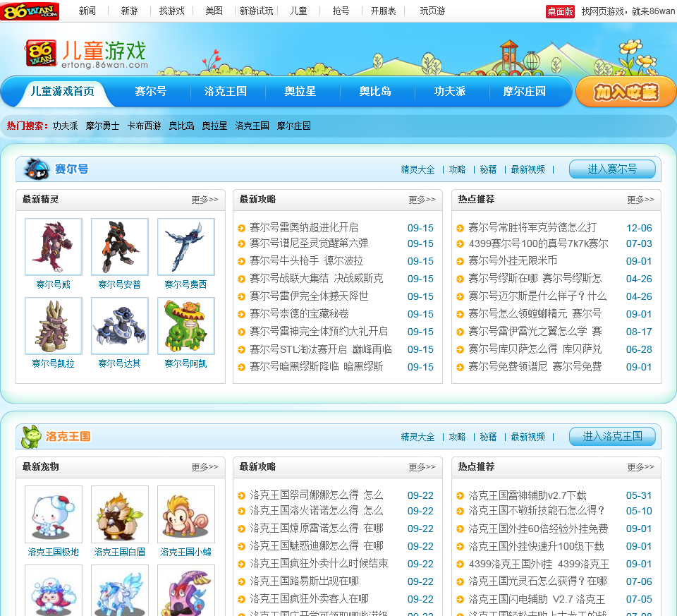The width and height of the screenshot is (677, 616).
Task: Open the 洛克王国极地 pet thumbnail
Action: [54, 514]
